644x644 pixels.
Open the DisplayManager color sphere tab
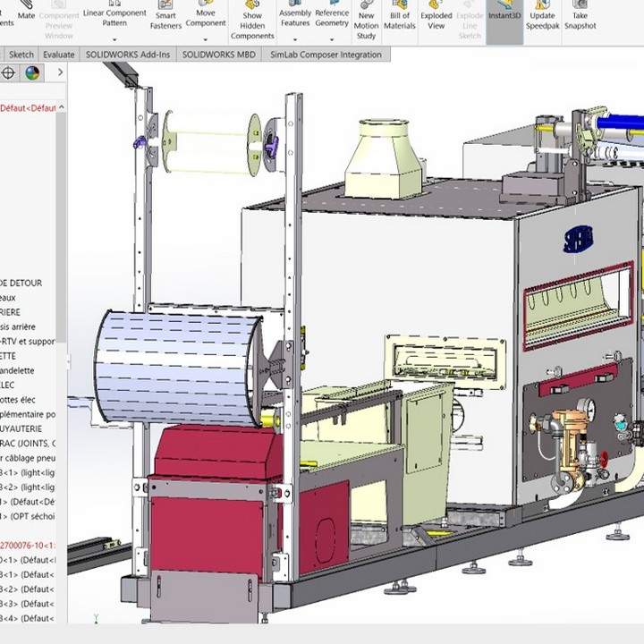tap(32, 73)
